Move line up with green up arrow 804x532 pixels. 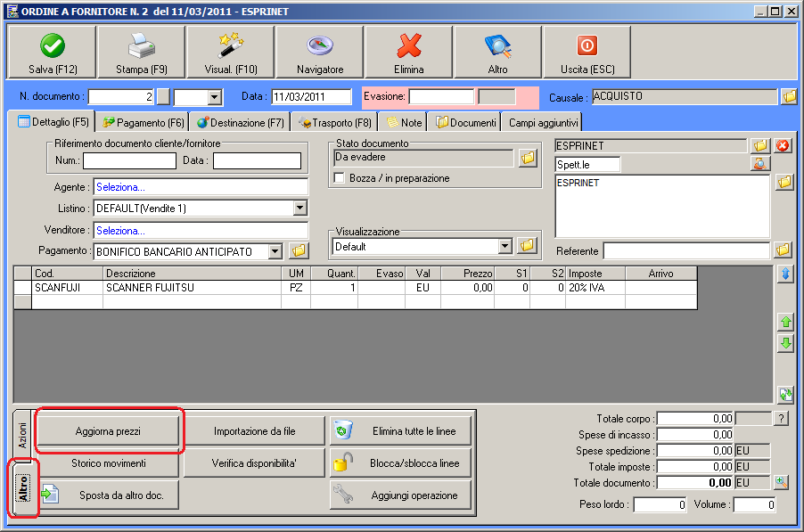coord(785,323)
